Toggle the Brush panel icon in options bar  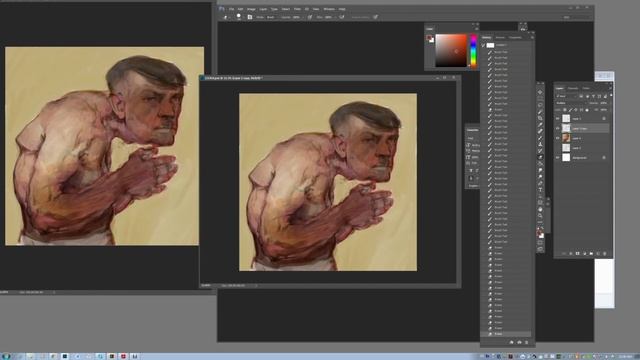pyautogui.click(x=250, y=17)
